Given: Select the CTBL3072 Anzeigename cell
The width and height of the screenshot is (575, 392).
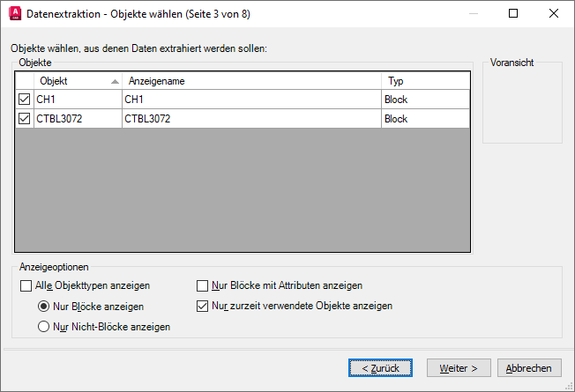Looking at the screenshot, I should pyautogui.click(x=251, y=119).
